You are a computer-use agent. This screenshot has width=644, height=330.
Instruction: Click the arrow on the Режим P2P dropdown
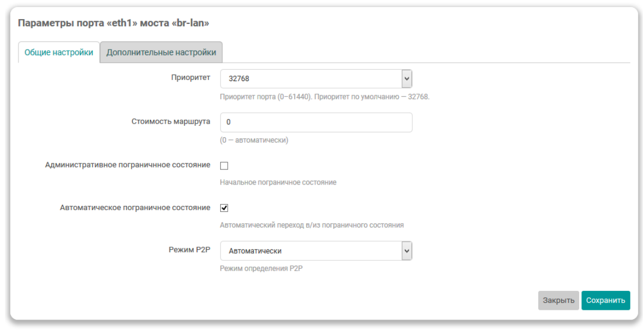406,251
